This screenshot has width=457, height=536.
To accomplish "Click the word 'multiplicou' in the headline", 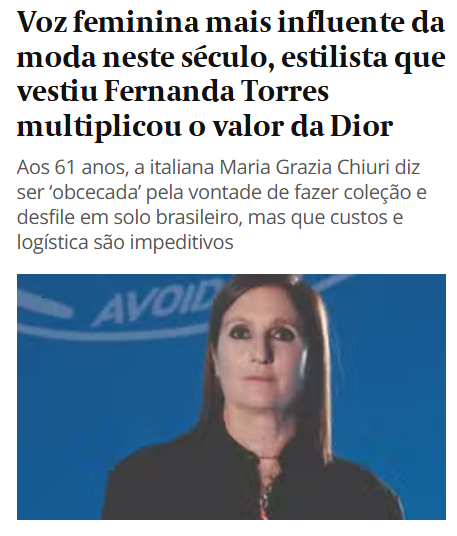I will pyautogui.click(x=99, y=126).
